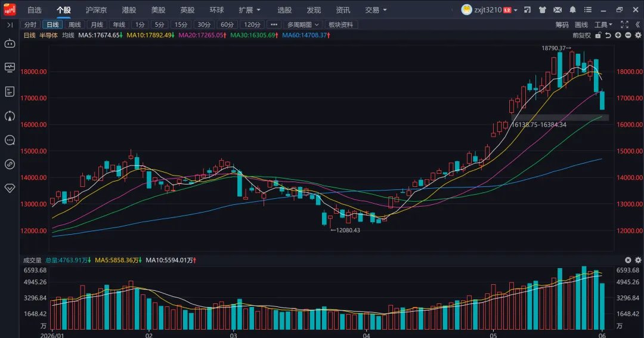Open main chart settings gear
The image size is (644, 338).
tap(638, 35)
